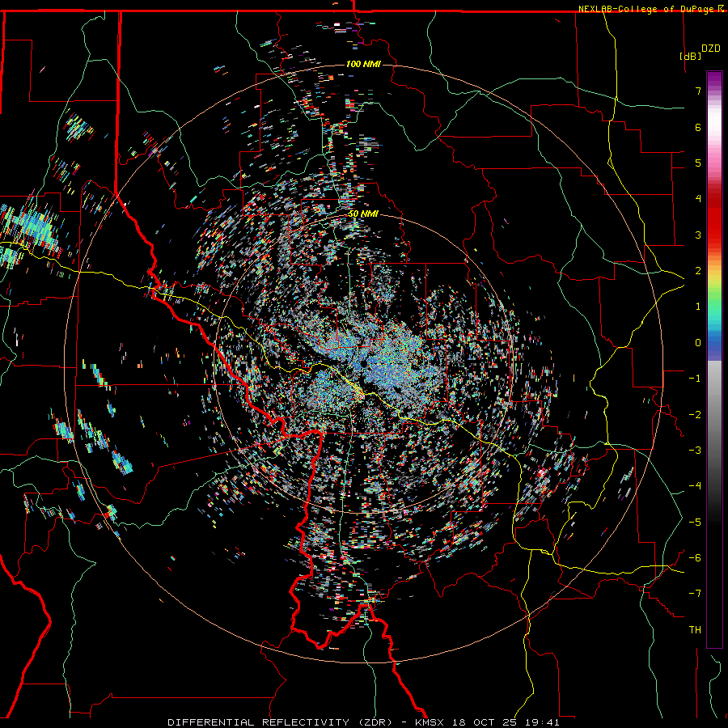Click the 3 value on the color scale
Image resolution: width=728 pixels, height=728 pixels.
tap(698, 235)
